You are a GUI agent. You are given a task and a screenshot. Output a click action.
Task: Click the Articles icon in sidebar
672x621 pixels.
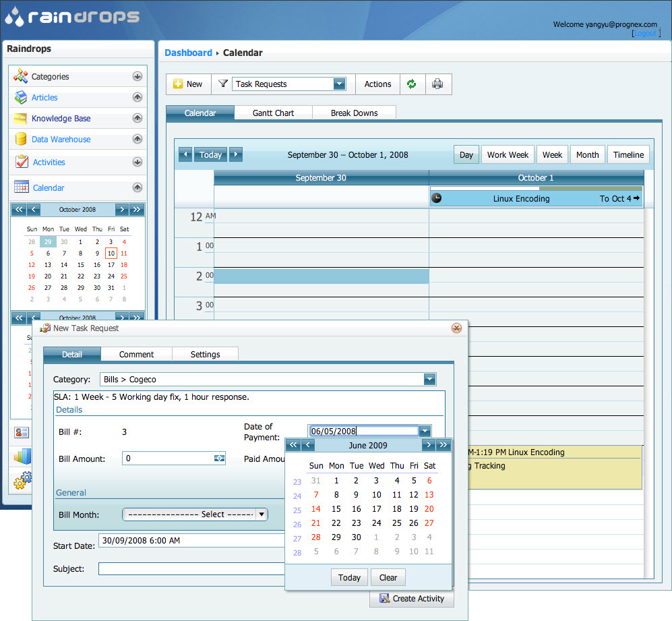tap(20, 98)
